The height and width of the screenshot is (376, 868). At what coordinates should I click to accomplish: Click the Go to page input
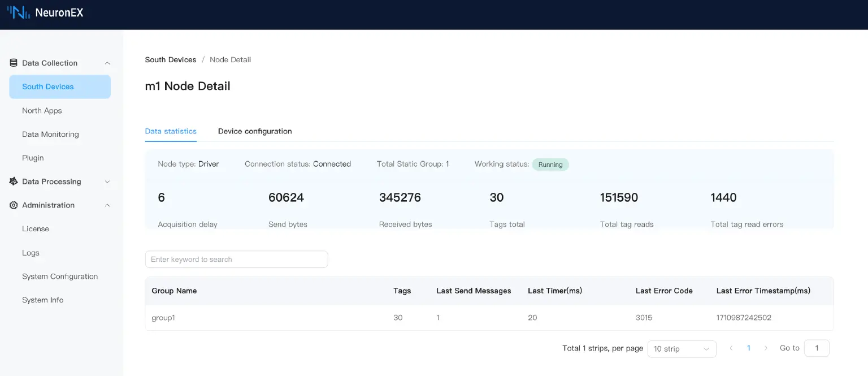point(816,348)
